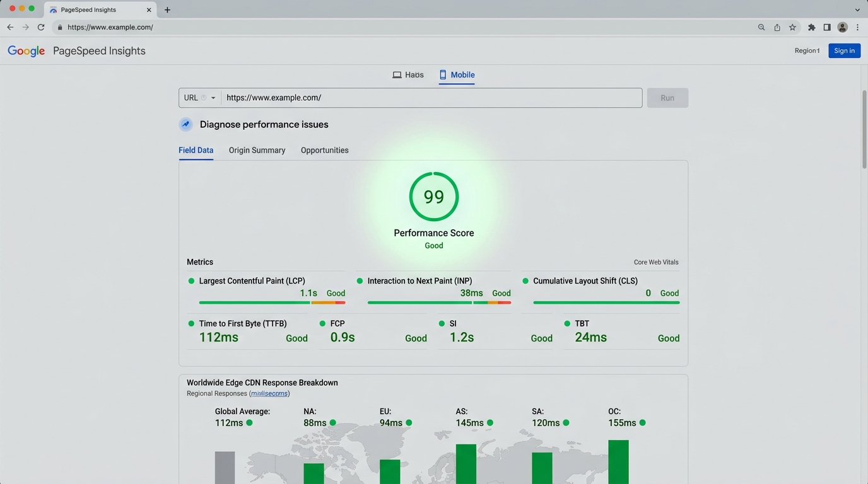Click the milliseconds link under CDN breakdown
Screen dimensions: 868x484
(x=270, y=393)
